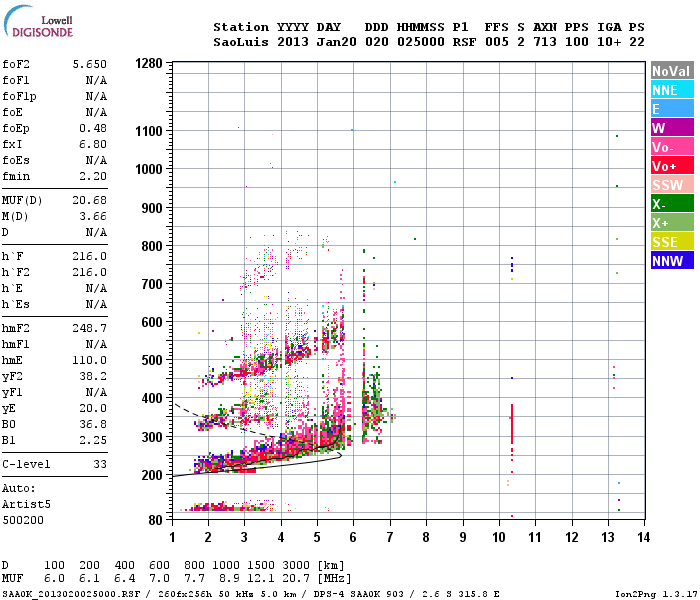
Task: Select the Vo- pink legend swatch
Action: point(672,147)
